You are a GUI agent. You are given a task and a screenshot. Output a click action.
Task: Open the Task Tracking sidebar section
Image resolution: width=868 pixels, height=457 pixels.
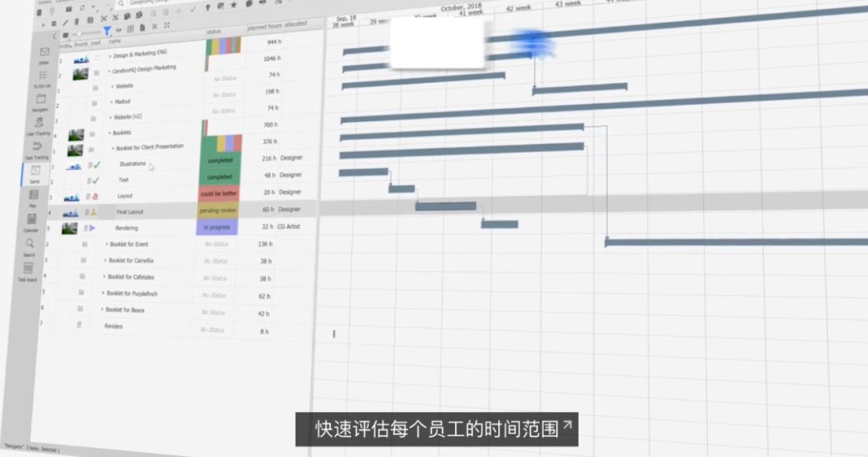[37, 150]
